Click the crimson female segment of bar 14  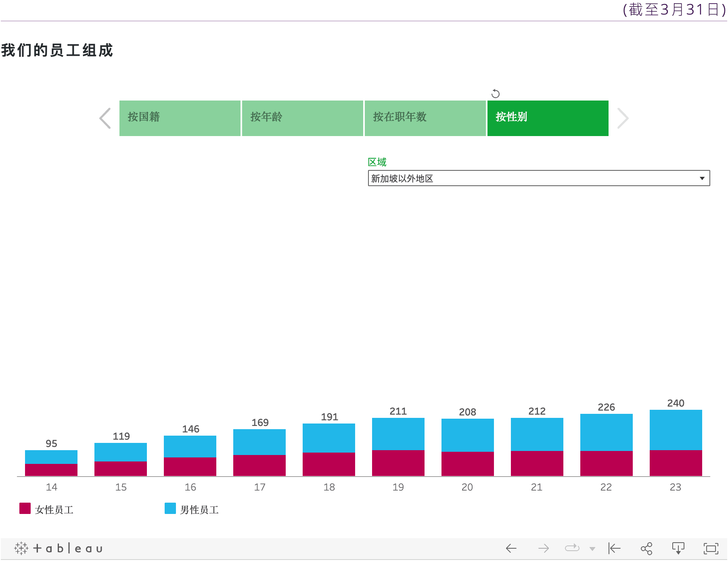pos(51,470)
